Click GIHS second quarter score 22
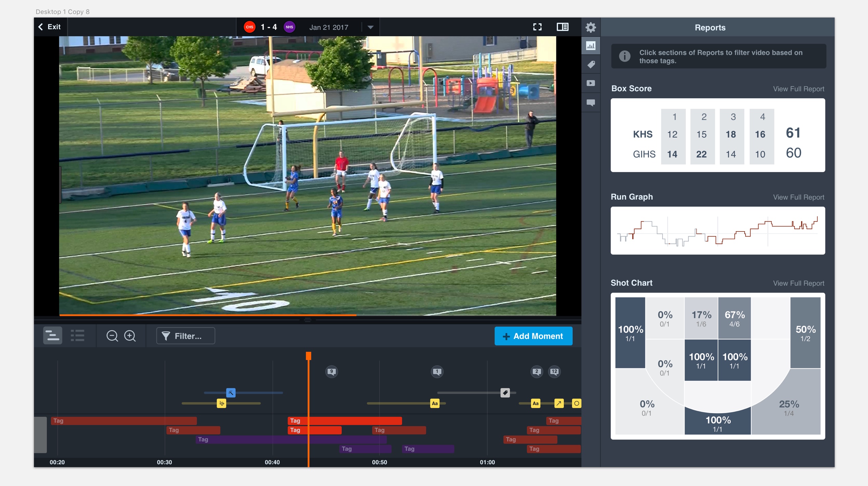 coord(702,155)
